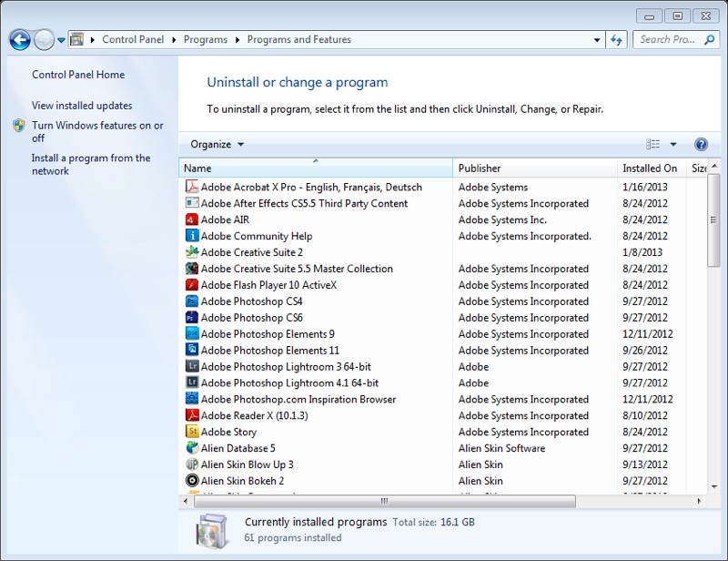Click the Adobe Photoshop CS6 icon
The image size is (728, 561).
click(x=192, y=319)
